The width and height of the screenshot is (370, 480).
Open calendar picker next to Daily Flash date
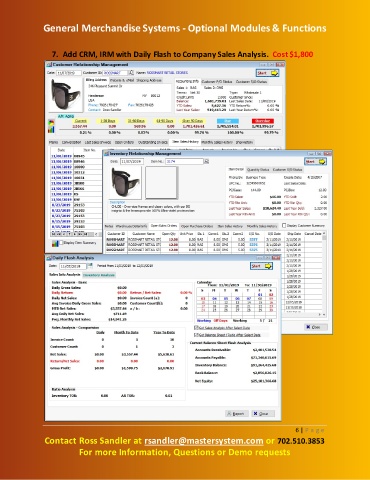(x=90, y=266)
